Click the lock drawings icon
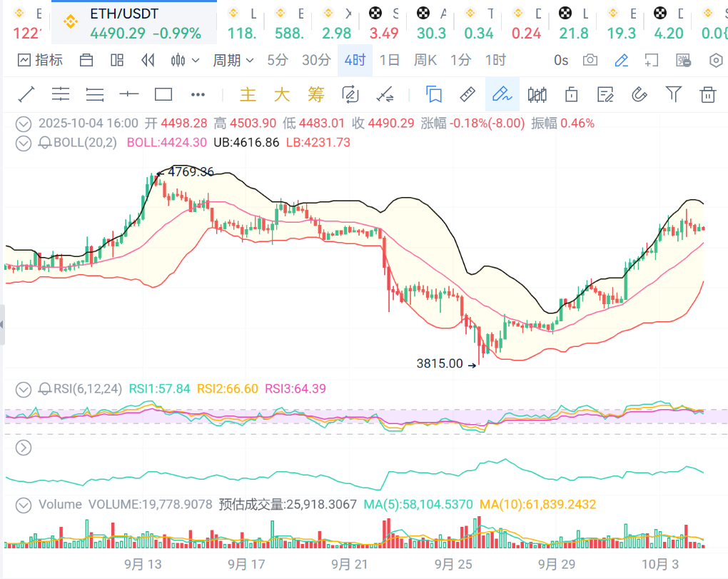Image resolution: width=728 pixels, height=579 pixels. (x=572, y=95)
